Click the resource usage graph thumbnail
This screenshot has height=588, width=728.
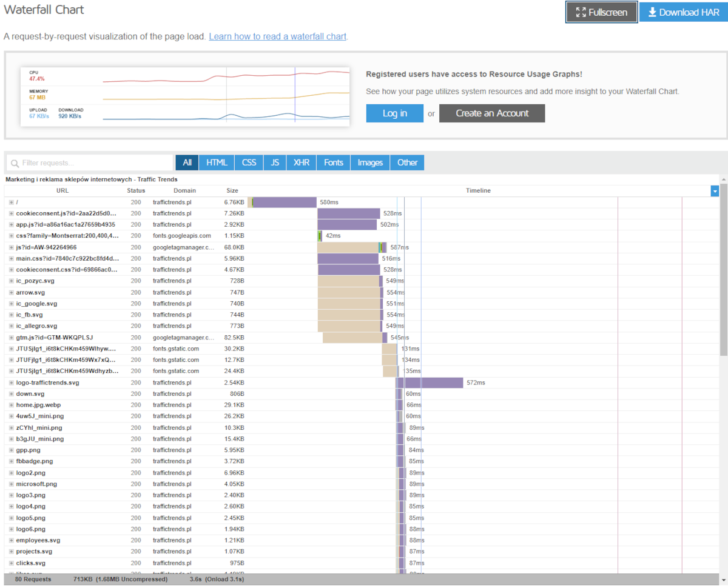click(x=185, y=97)
